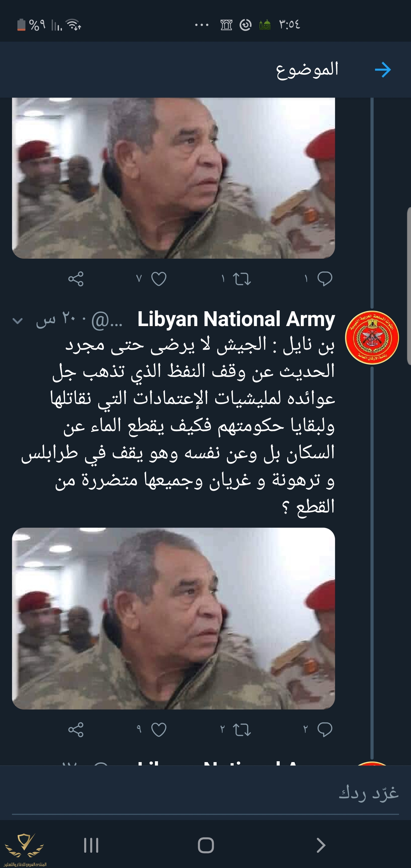
Task: Tap the Android navigation back chevron
Action: coord(321,845)
